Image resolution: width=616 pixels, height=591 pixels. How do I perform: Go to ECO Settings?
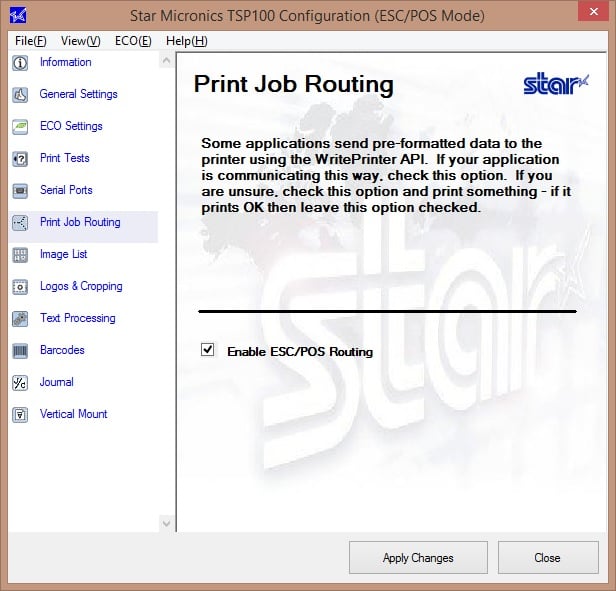(71, 126)
